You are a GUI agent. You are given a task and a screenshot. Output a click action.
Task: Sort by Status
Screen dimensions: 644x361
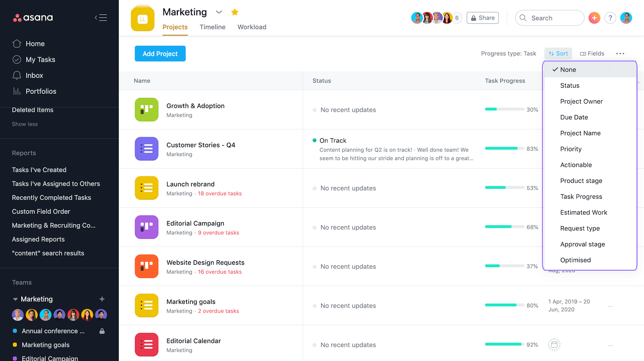click(x=590, y=85)
